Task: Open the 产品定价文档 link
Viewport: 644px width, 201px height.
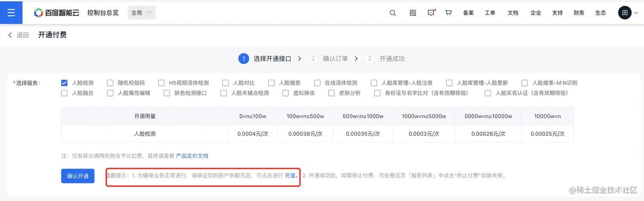Action: (x=192, y=156)
